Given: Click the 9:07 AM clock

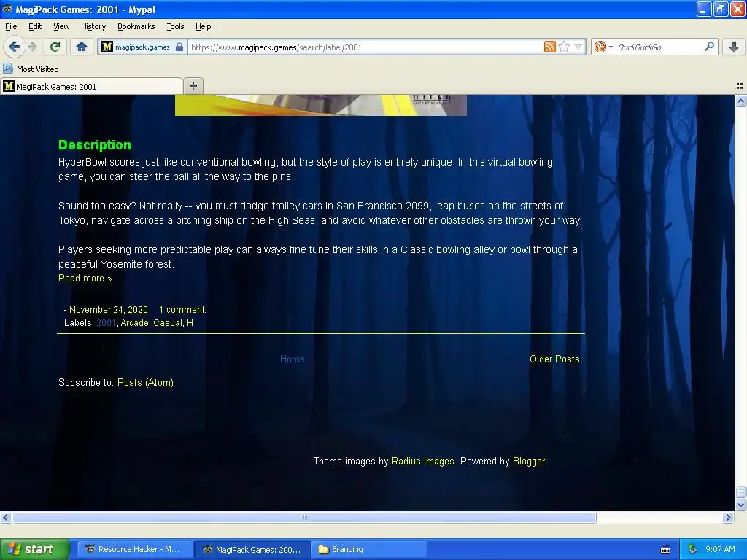Looking at the screenshot, I should (720, 549).
